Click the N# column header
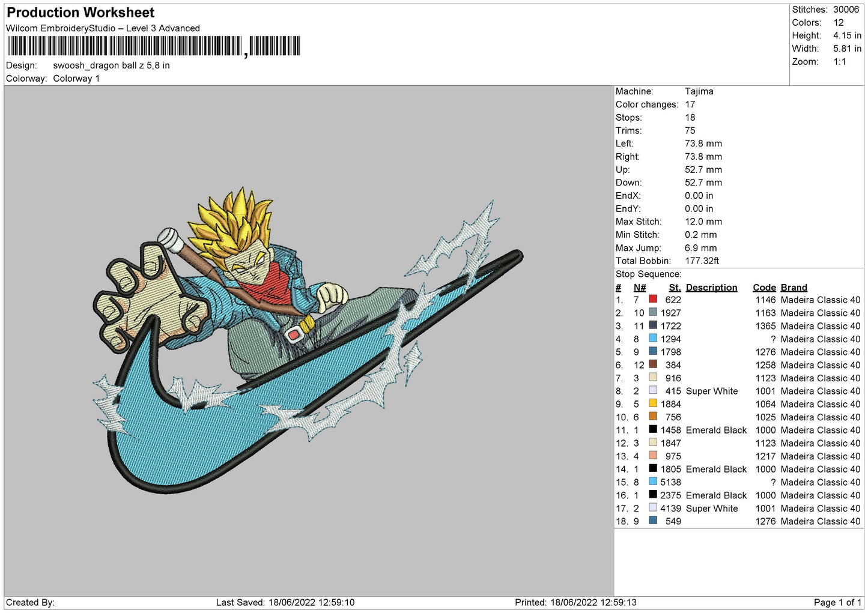The image size is (868, 613). point(640,288)
